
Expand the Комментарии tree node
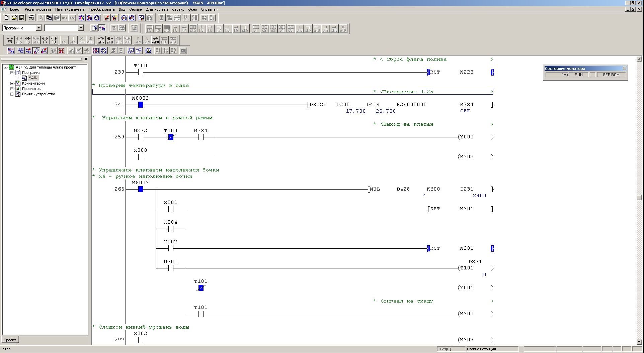click(x=12, y=83)
